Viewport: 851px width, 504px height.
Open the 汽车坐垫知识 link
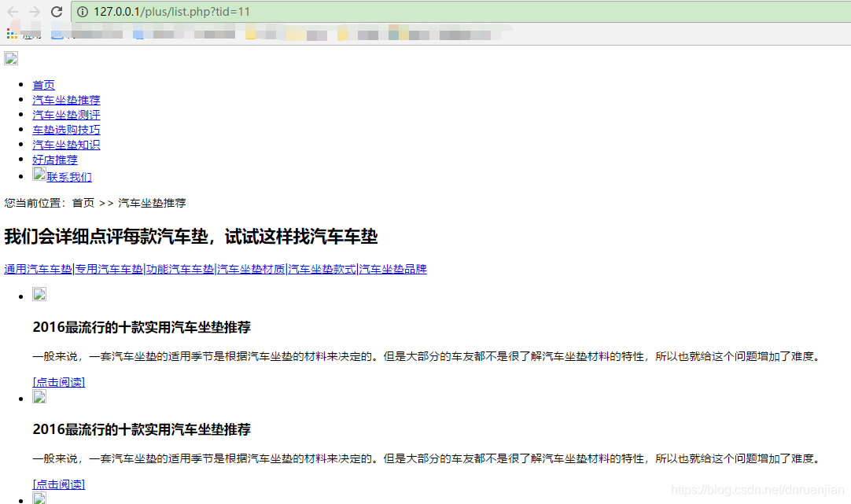tap(66, 145)
